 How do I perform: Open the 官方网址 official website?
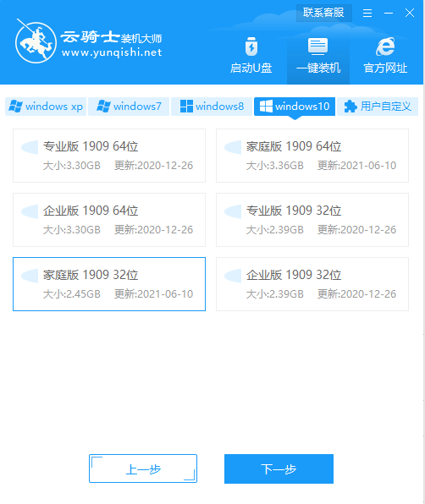385,56
